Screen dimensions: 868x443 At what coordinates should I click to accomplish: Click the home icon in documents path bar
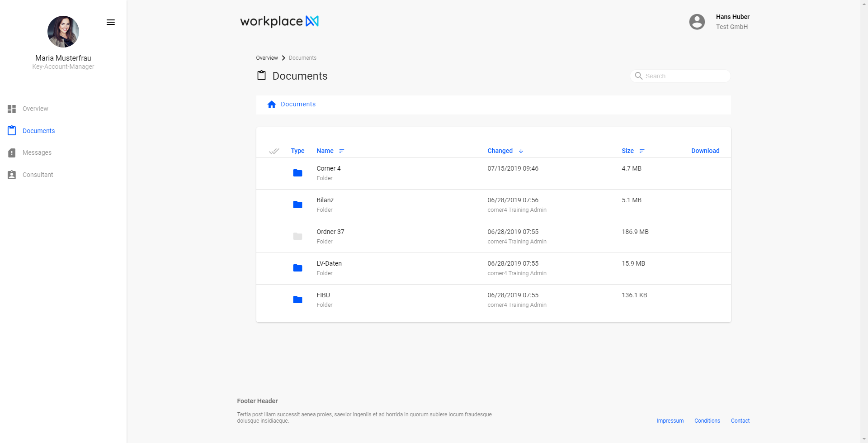(x=272, y=105)
